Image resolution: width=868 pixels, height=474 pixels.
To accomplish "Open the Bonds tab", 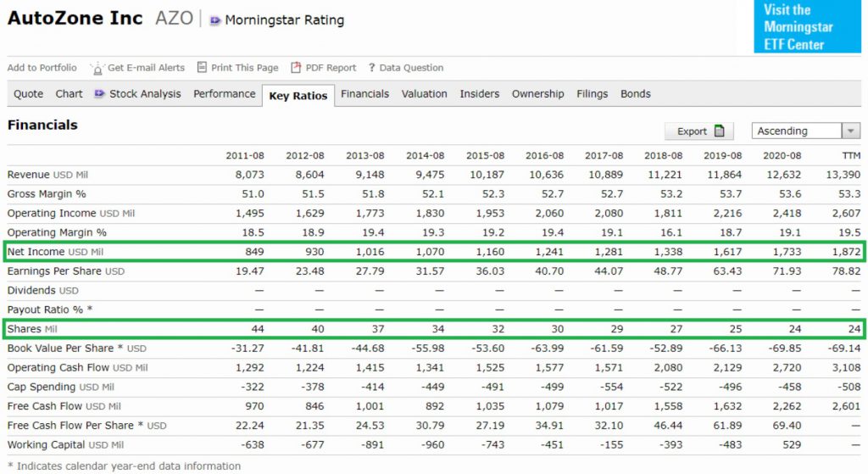I will point(635,93).
